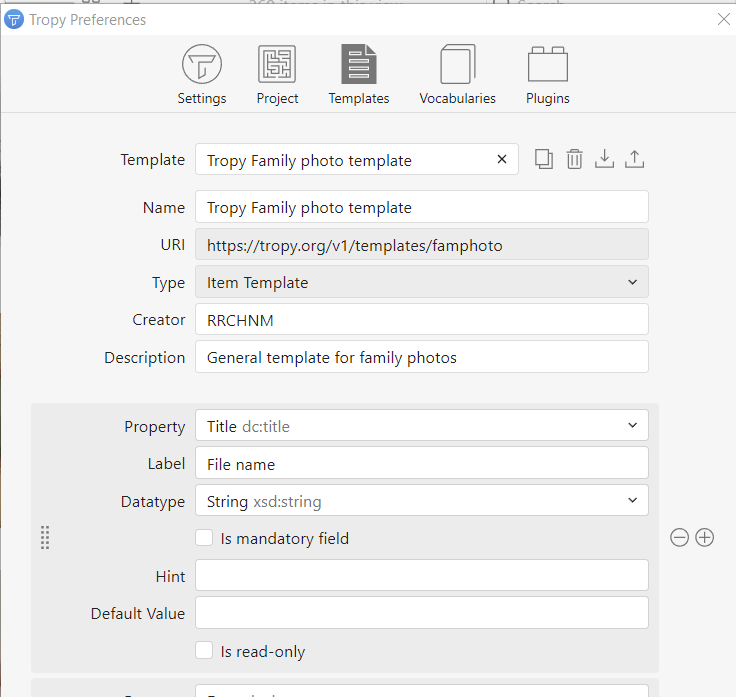This screenshot has width=736, height=697.
Task: Edit the Name input field
Action: [x=422, y=207]
